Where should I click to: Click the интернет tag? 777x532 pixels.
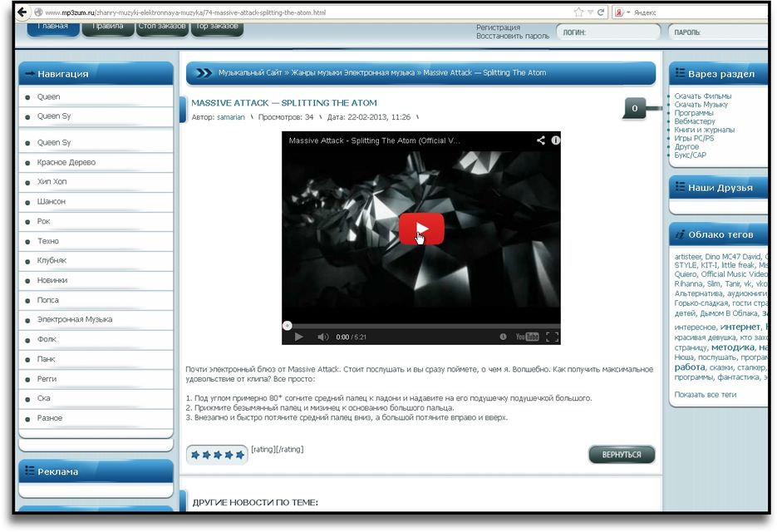coord(740,327)
